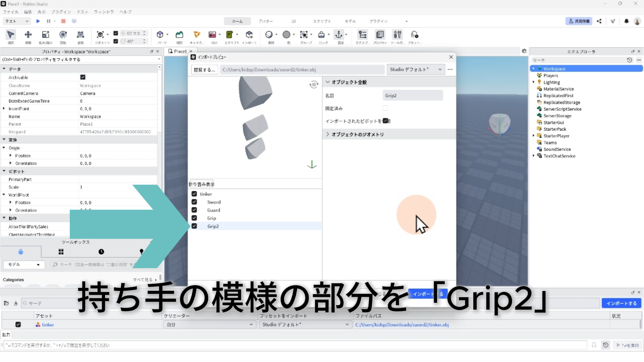
Task: Click the Lock tool icon
Action: click(321, 35)
